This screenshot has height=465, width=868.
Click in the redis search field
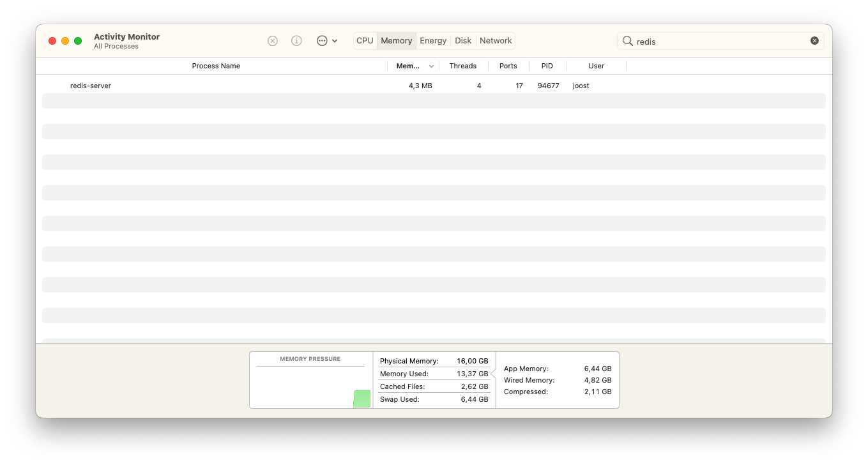[x=715, y=42]
